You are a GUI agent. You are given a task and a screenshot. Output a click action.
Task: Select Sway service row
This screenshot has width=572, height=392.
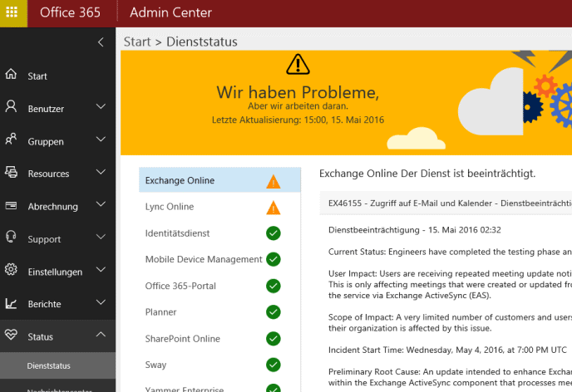click(219, 365)
